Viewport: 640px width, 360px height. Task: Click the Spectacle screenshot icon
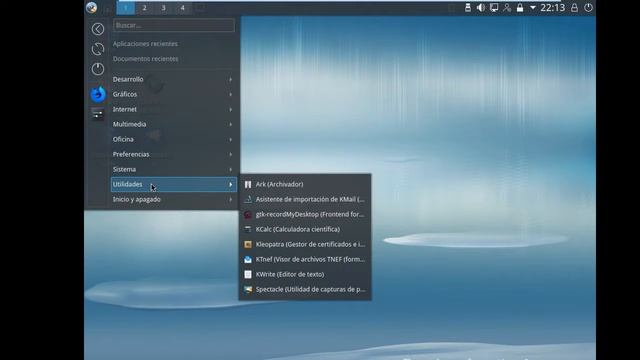[248, 289]
